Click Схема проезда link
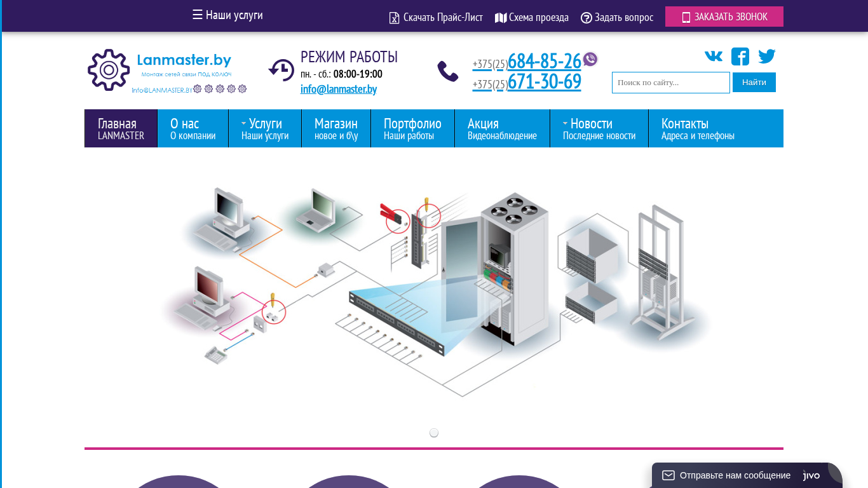The height and width of the screenshot is (488, 868). 539,18
